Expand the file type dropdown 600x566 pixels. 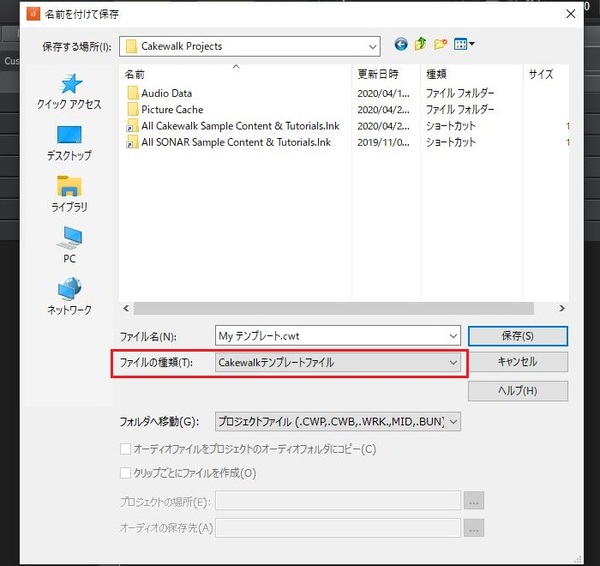click(x=453, y=362)
